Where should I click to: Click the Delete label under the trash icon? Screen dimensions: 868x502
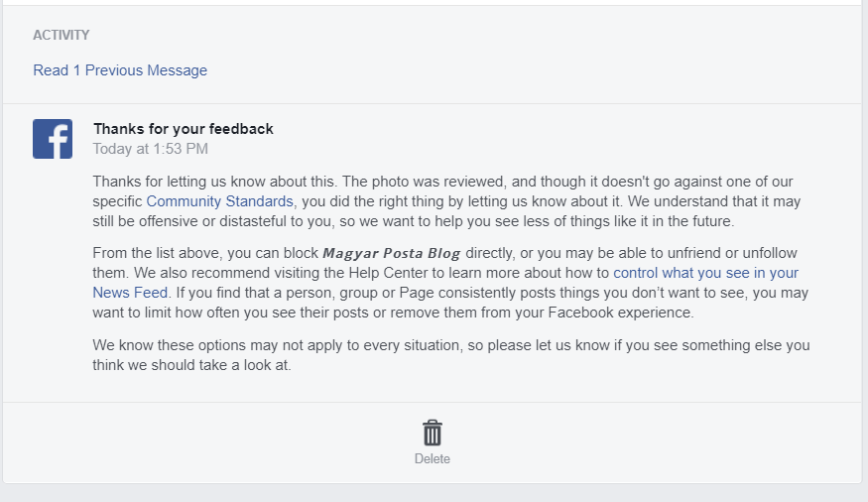[433, 458]
